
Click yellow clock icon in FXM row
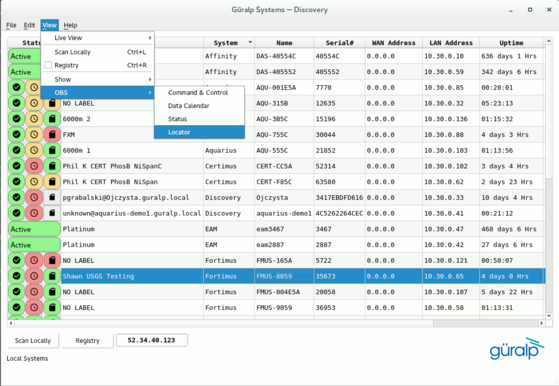(x=34, y=135)
